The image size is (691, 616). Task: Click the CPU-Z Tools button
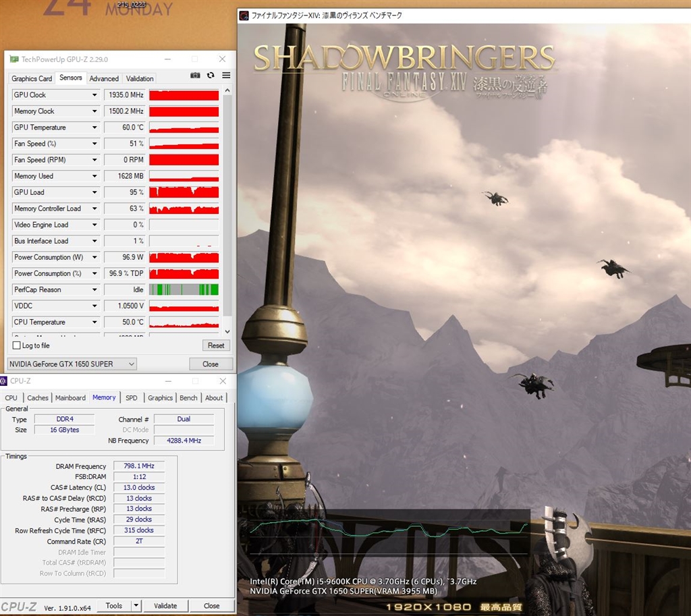113,605
